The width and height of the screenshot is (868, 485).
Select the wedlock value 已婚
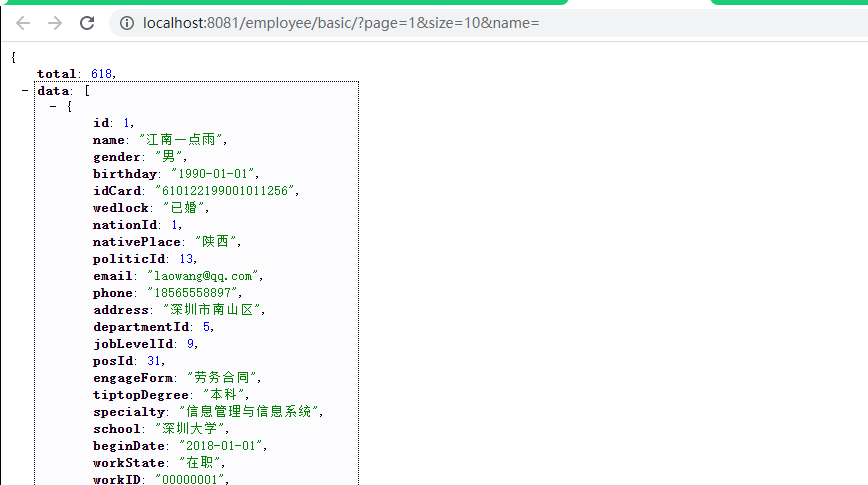click(184, 208)
